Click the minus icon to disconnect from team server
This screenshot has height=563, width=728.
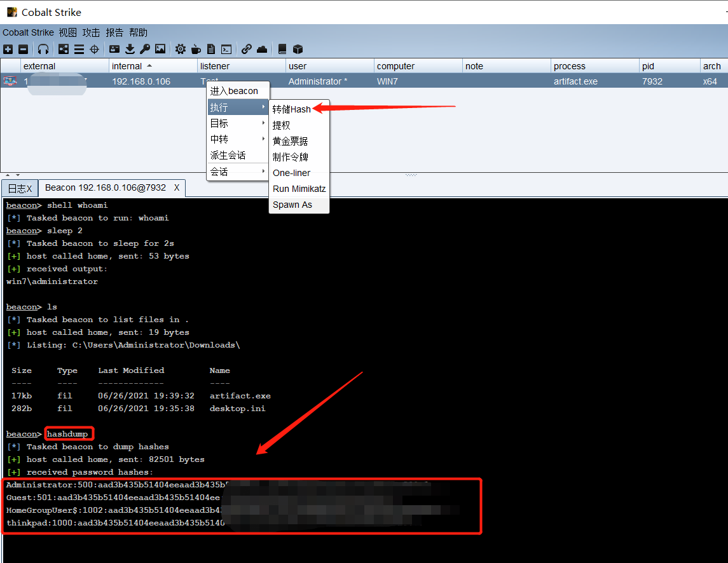click(24, 49)
